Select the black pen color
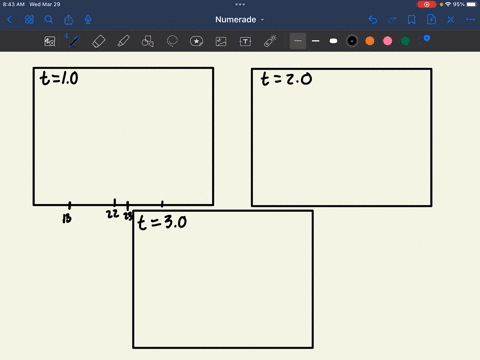Viewport: 480px width, 360px height. [x=352, y=41]
